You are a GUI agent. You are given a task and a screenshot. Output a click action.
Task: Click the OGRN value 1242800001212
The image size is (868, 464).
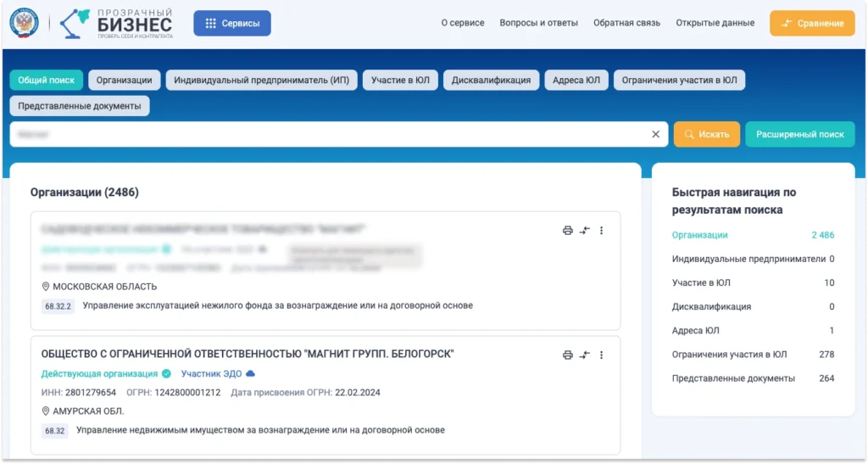coord(187,393)
